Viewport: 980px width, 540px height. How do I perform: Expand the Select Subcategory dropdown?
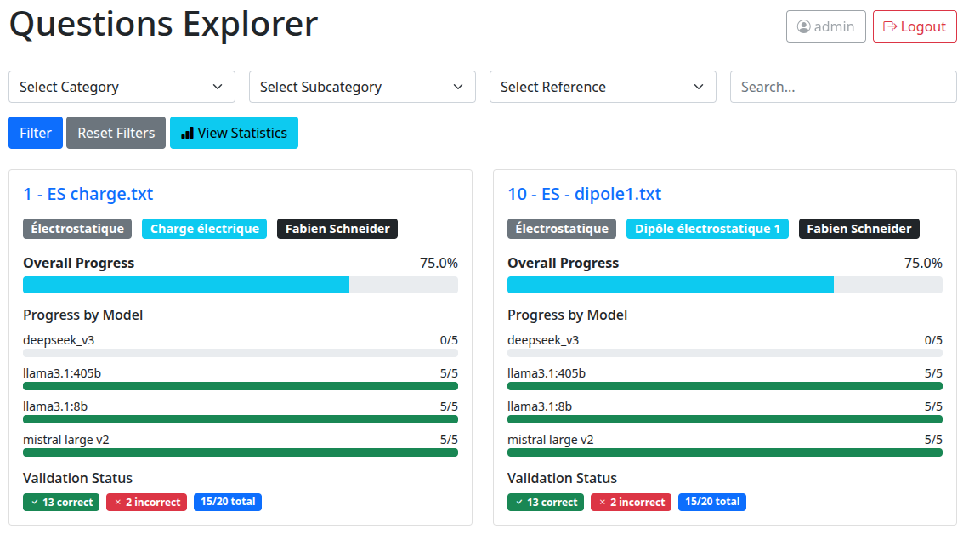362,87
